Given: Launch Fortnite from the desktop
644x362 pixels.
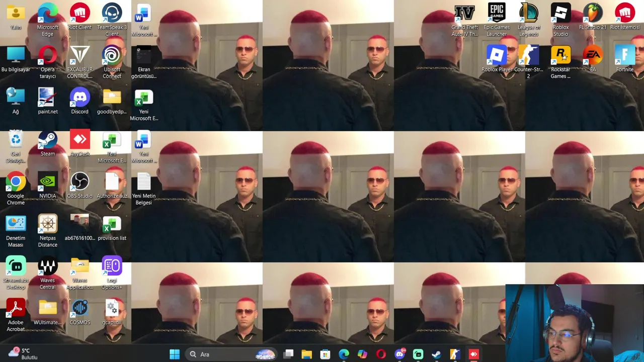Looking at the screenshot, I should tap(625, 59).
